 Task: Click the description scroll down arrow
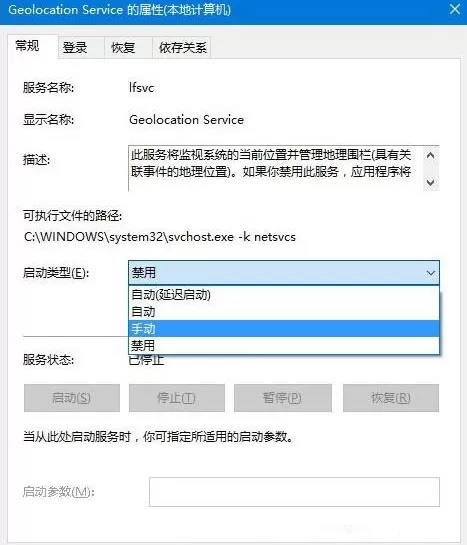[431, 182]
